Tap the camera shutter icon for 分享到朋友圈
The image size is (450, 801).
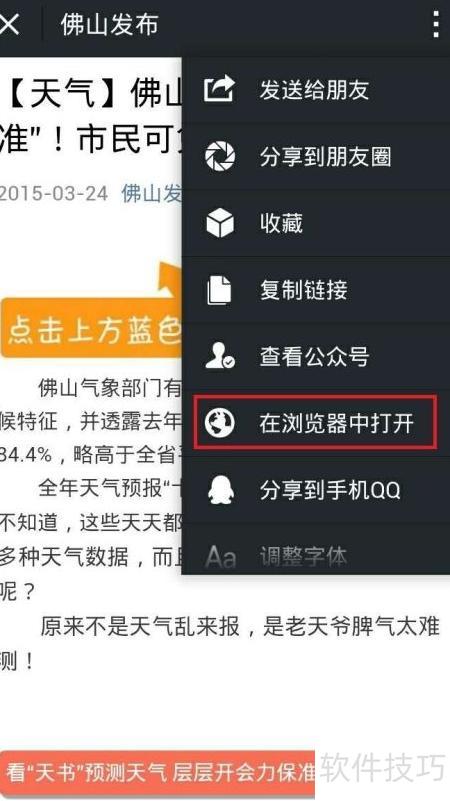(x=220, y=156)
